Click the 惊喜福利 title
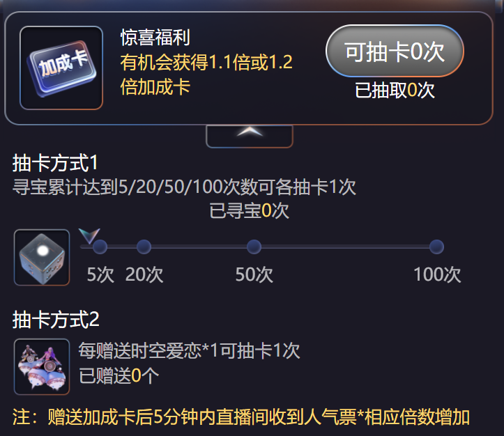This screenshot has height=436, width=504. (x=155, y=37)
